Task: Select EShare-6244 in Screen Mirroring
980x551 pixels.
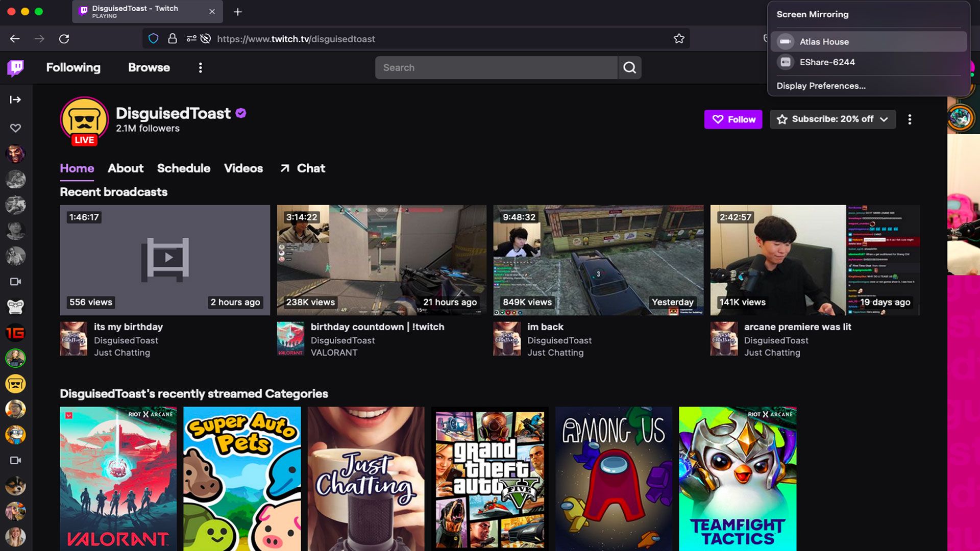Action: [x=869, y=62]
